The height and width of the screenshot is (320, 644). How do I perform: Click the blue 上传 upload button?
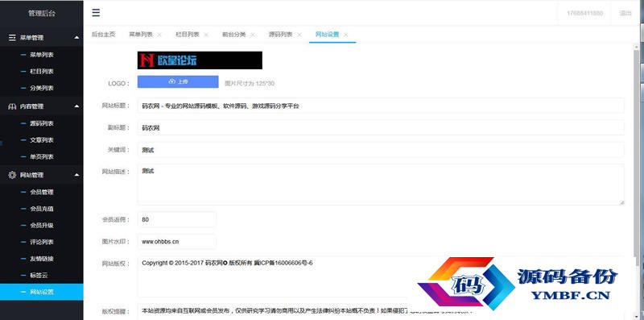(x=178, y=82)
